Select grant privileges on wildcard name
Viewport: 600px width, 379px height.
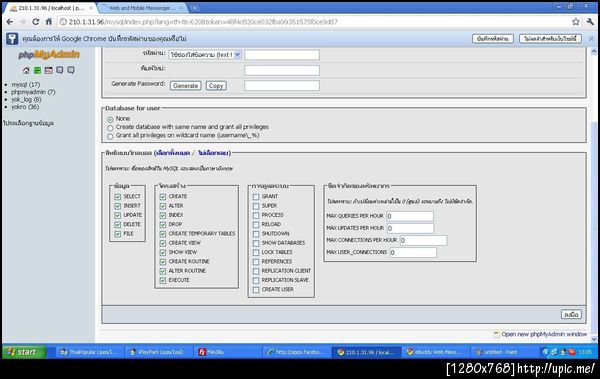[x=111, y=136]
